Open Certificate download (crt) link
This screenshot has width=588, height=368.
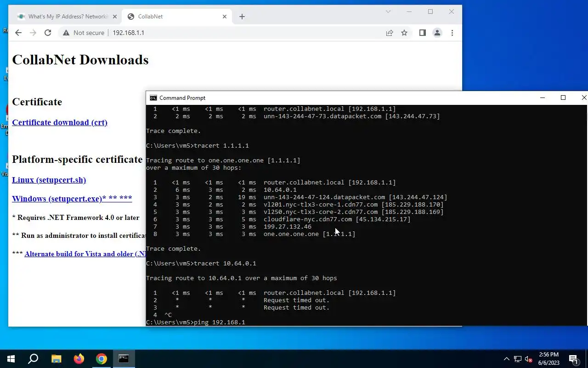pos(60,122)
